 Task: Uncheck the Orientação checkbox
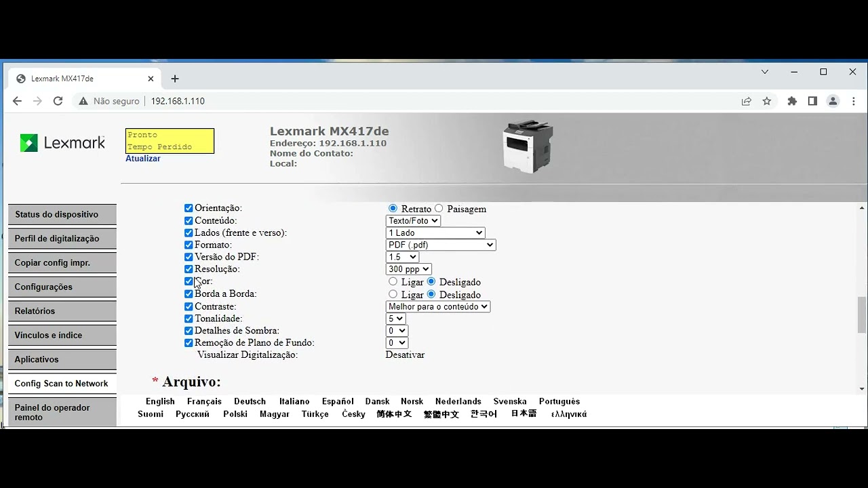[x=189, y=208]
